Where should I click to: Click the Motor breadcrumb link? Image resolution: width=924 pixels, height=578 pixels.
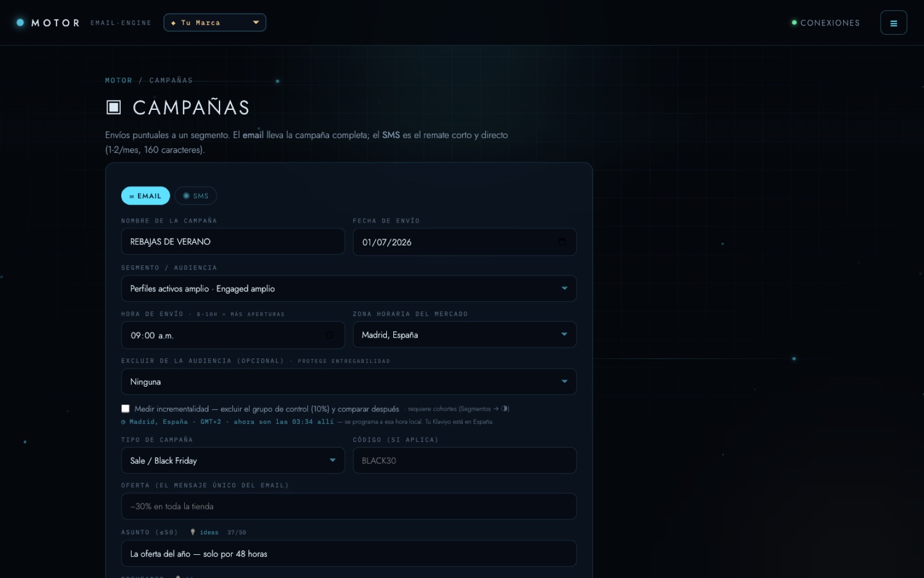pyautogui.click(x=118, y=80)
